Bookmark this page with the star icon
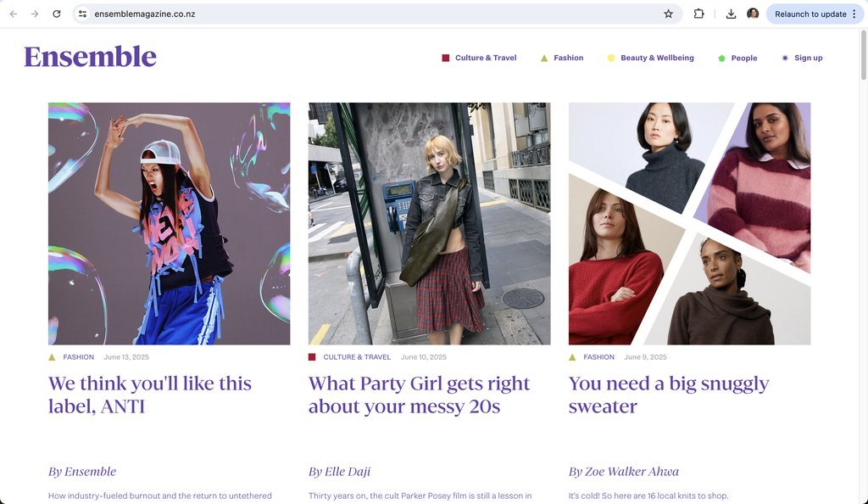 pyautogui.click(x=668, y=14)
